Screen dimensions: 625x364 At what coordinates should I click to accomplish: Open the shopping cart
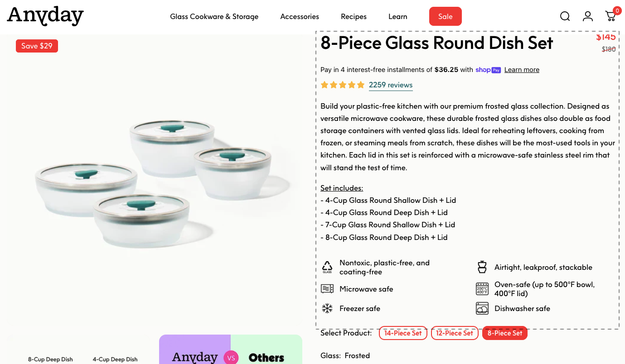coord(610,16)
